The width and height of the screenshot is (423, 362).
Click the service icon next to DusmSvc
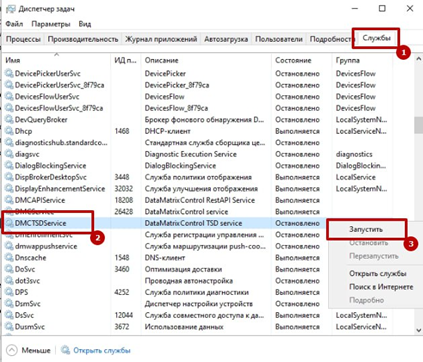pos(9,327)
